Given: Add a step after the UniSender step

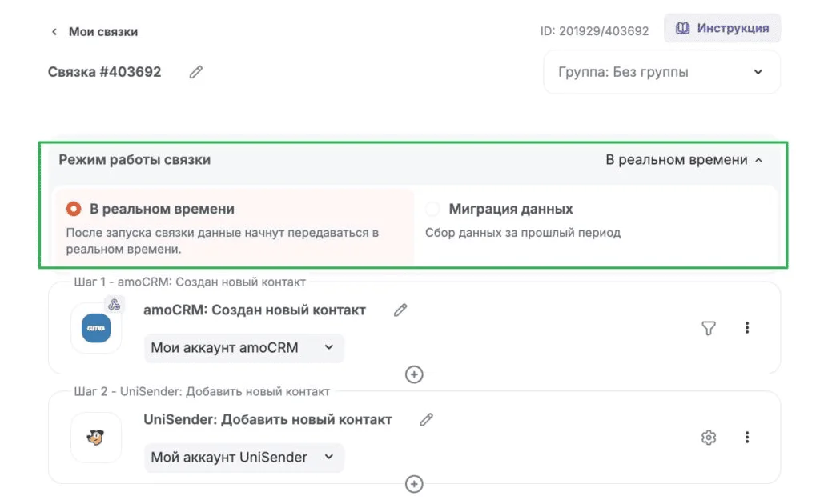Looking at the screenshot, I should (414, 484).
